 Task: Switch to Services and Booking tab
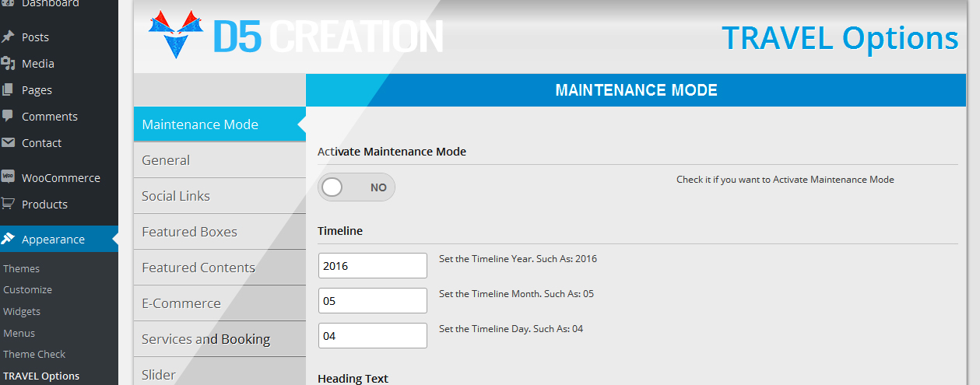coord(220,339)
